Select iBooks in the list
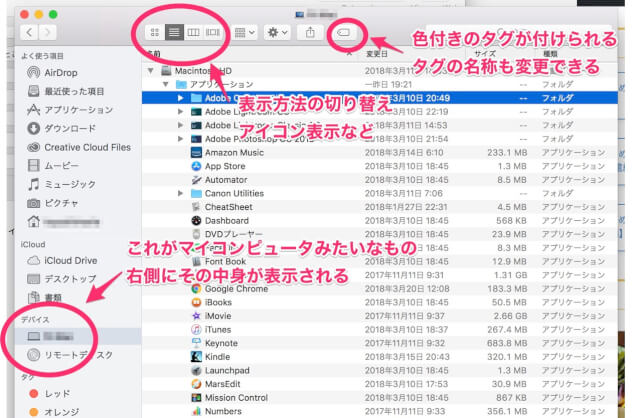640x418 pixels. coord(218,302)
